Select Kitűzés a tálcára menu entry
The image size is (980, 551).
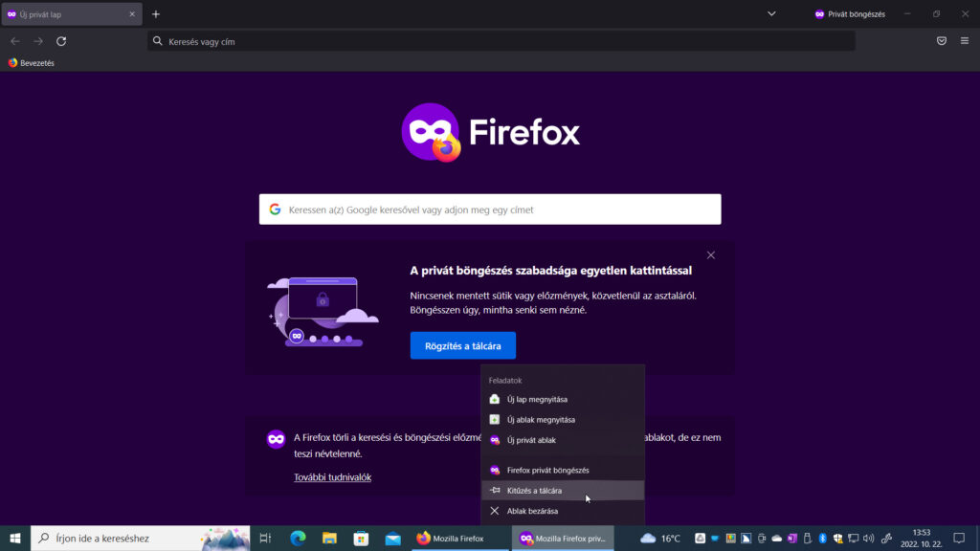(x=563, y=491)
